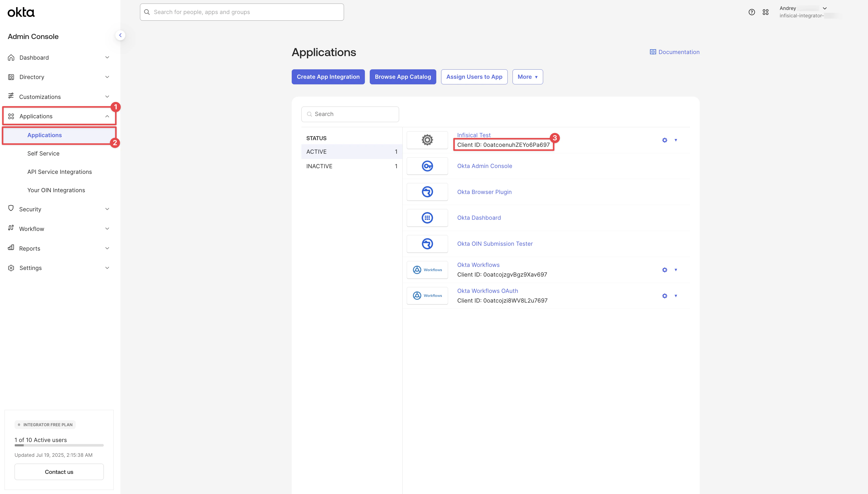Open the More dropdown button
The width and height of the screenshot is (868, 494).
pyautogui.click(x=527, y=77)
